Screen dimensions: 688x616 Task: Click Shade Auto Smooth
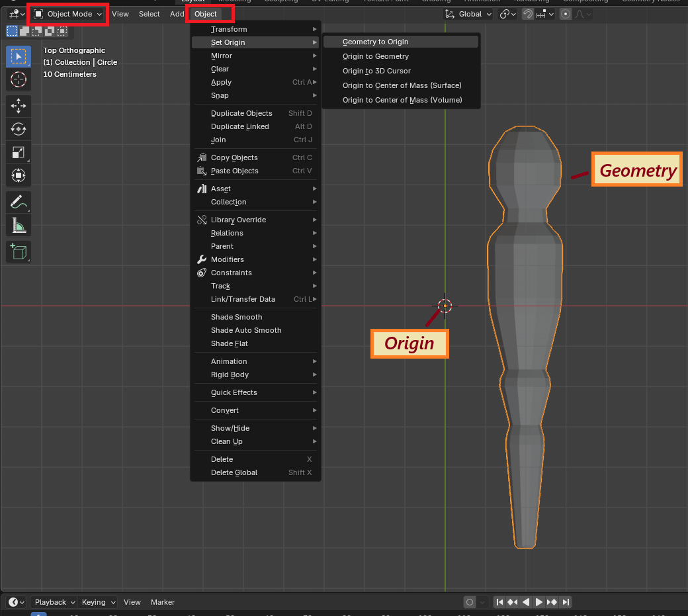[x=255, y=330]
